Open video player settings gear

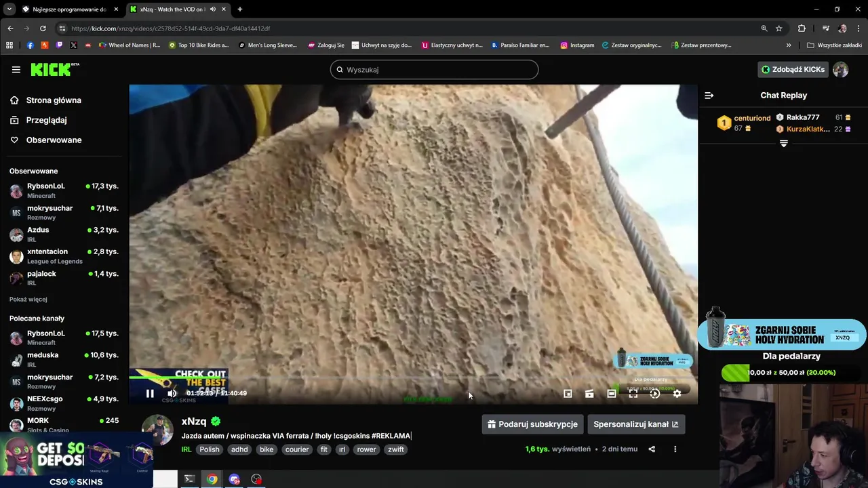677,393
